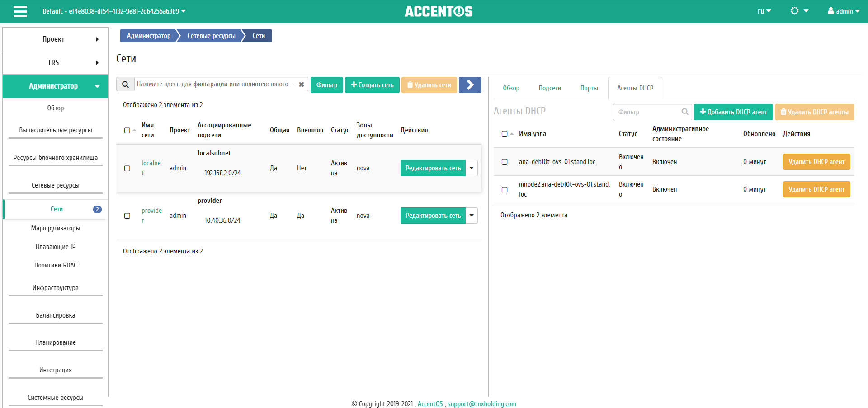868x408 pixels.
Task: Click the ACCENTOS logo
Action: (x=439, y=11)
